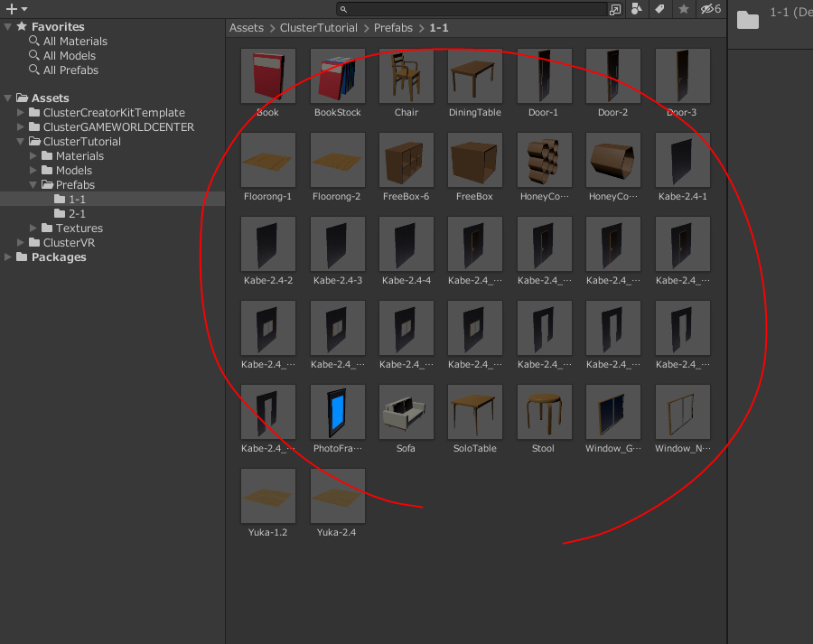
Task: Select the All Prefabs saved search
Action: click(x=70, y=70)
